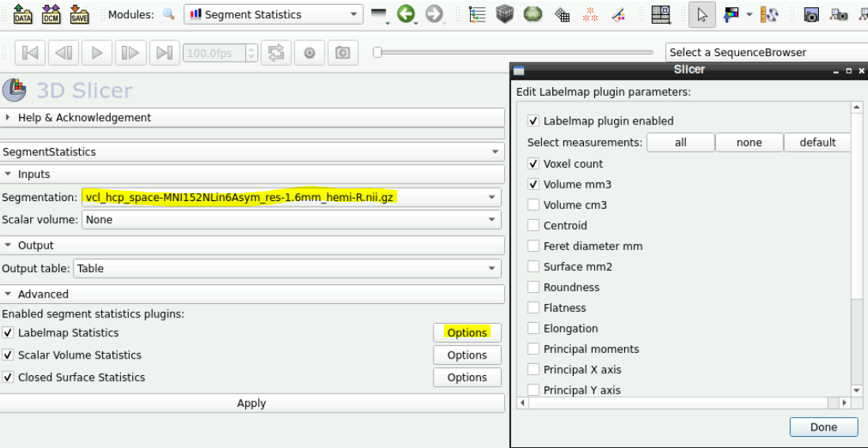This screenshot has width=868, height=448.
Task: Open the 3D cube Volume Rendering icon
Action: 504,14
